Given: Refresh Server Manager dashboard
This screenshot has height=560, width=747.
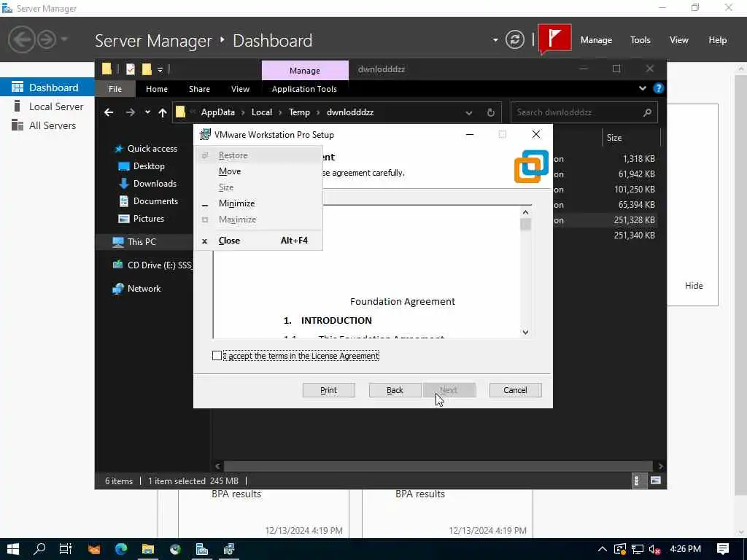Looking at the screenshot, I should tap(514, 39).
